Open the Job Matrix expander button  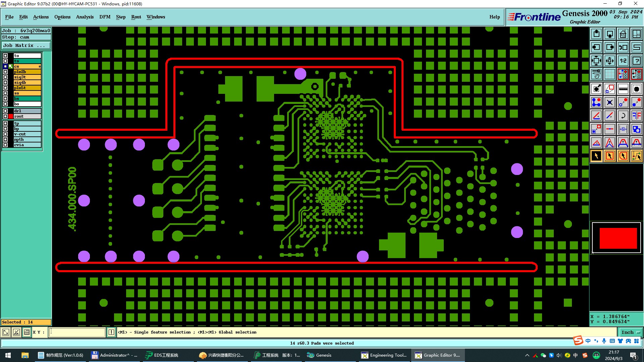coord(26,46)
